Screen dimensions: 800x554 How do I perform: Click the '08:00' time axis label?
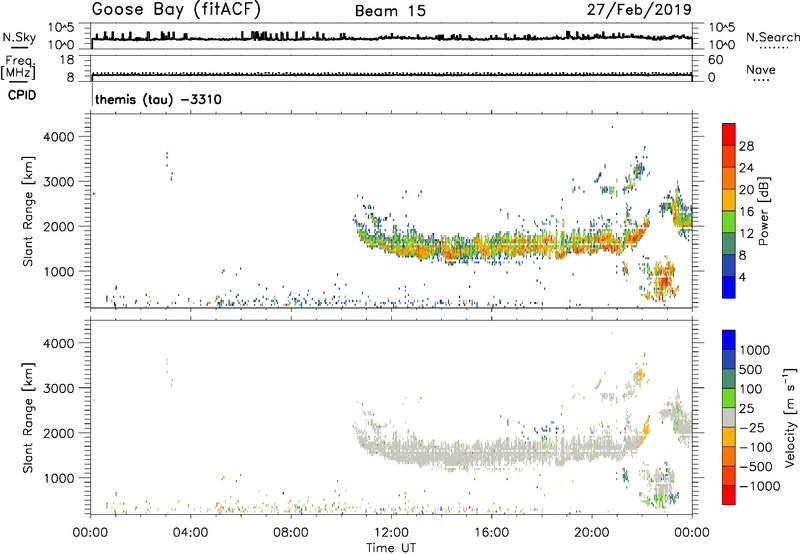[291, 533]
